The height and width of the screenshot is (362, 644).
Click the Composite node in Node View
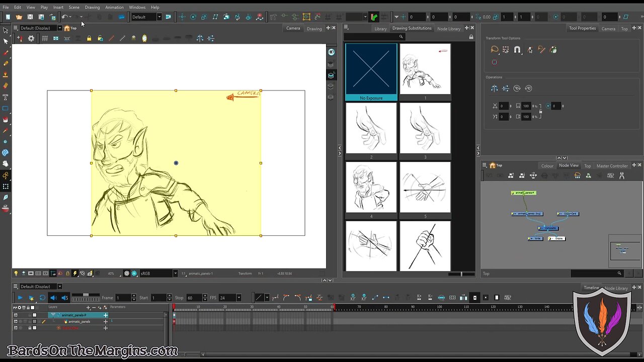point(548,228)
